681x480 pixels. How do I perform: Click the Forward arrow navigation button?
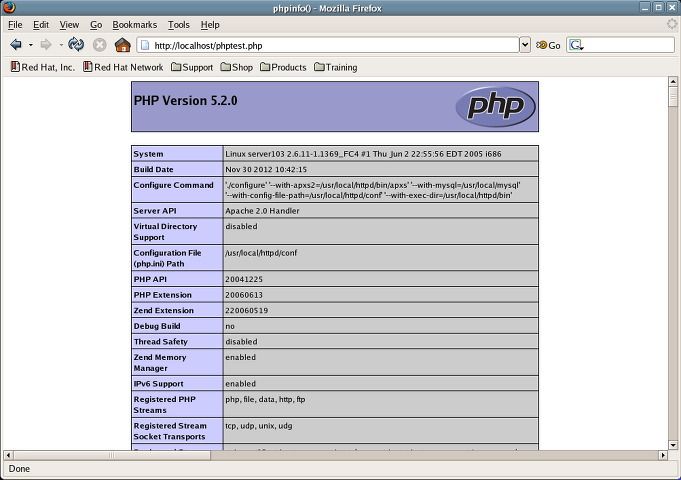point(46,45)
